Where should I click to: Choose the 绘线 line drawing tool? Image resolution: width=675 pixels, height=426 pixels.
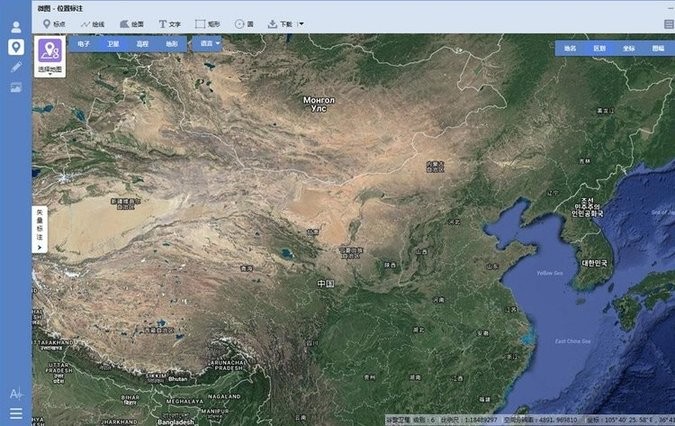point(92,23)
